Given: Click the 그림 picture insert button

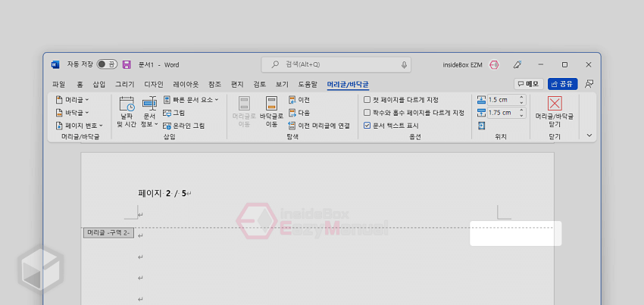Looking at the screenshot, I should click(174, 113).
